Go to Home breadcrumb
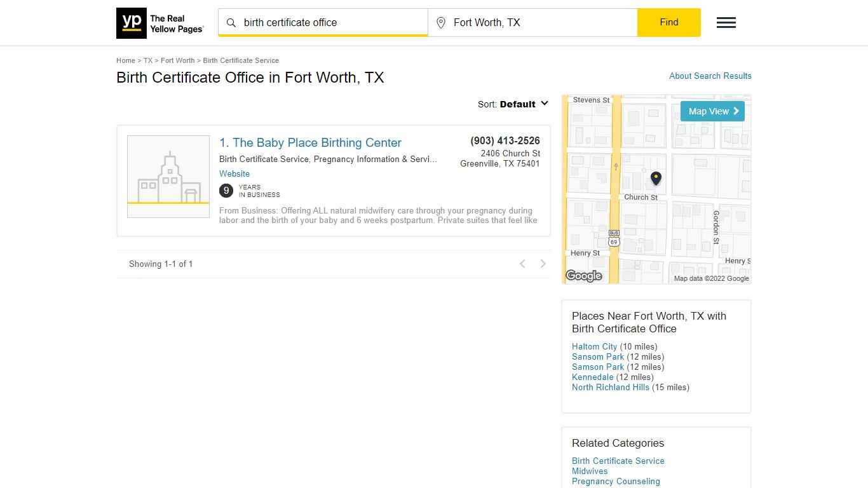The width and height of the screenshot is (868, 488). click(x=126, y=60)
